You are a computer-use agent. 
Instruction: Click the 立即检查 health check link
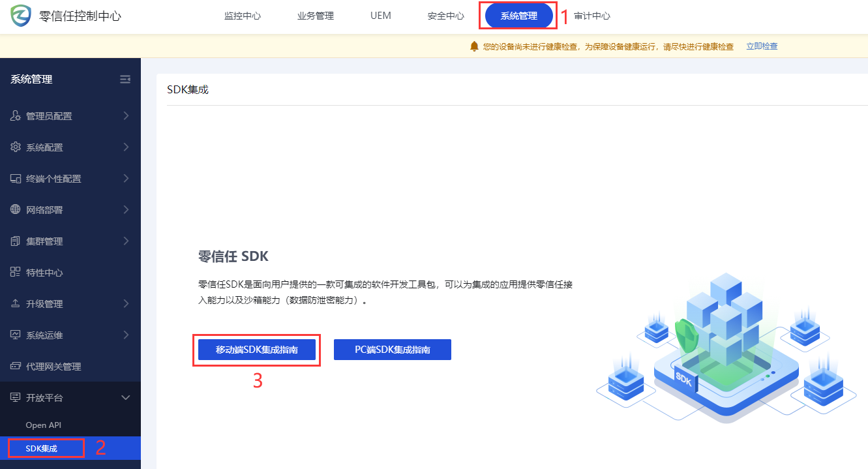[x=761, y=46]
